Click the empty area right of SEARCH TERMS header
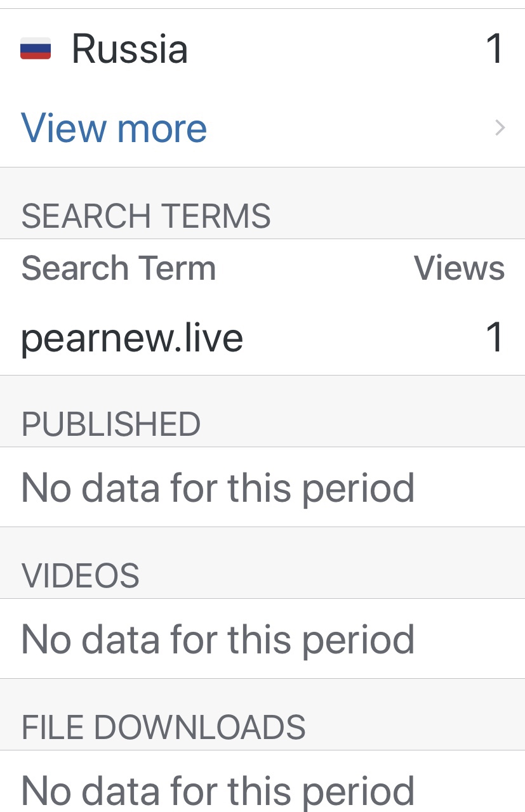The height and width of the screenshot is (812, 525). [x=394, y=216]
